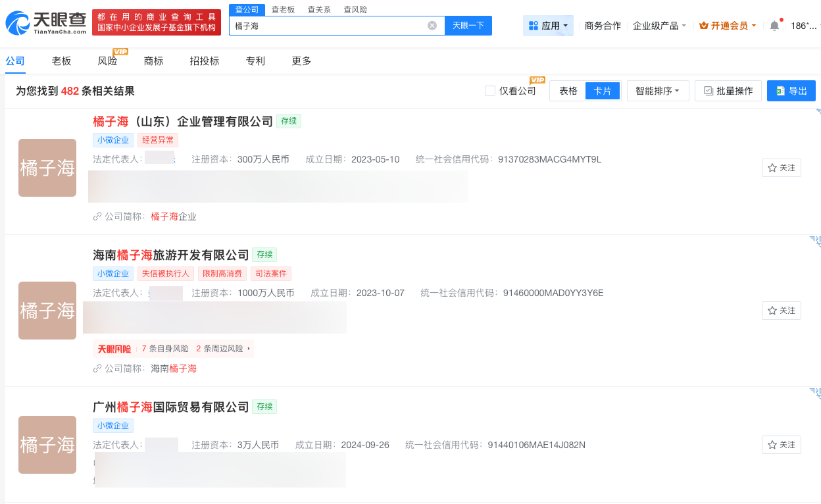Viewport: 821px width, 504px height.
Task: Open the notification bell icon
Action: 774,24
